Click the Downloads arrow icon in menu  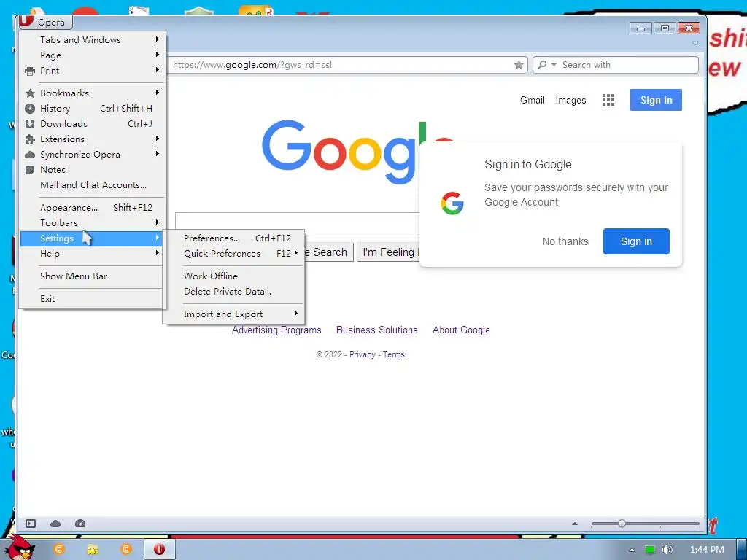(x=30, y=124)
